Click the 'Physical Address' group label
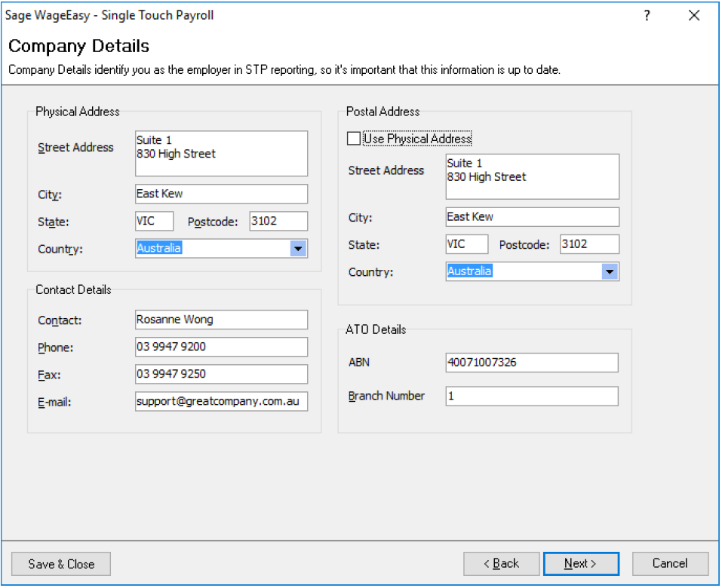Screen dimensions: 722x588 78,112
